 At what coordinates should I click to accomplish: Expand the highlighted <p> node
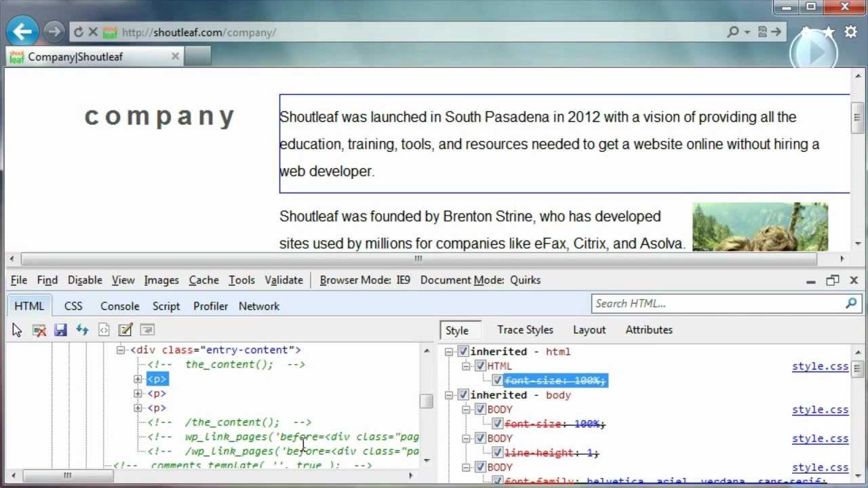(138, 379)
